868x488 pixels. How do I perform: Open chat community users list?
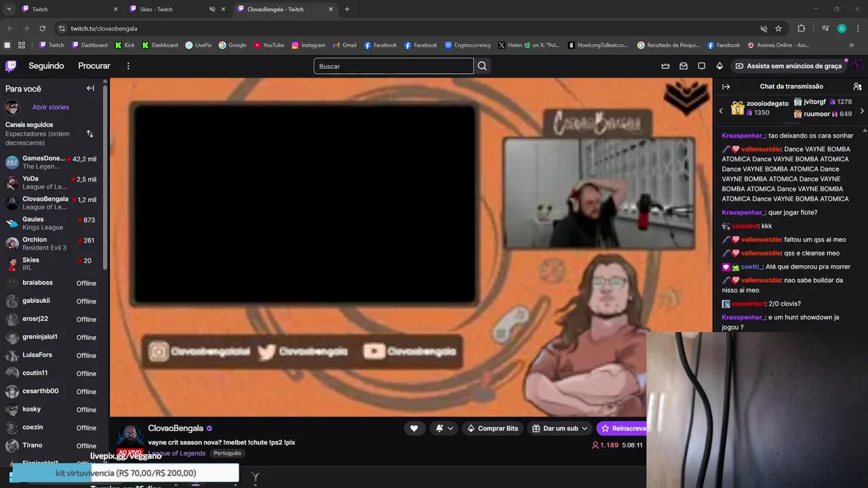point(857,86)
